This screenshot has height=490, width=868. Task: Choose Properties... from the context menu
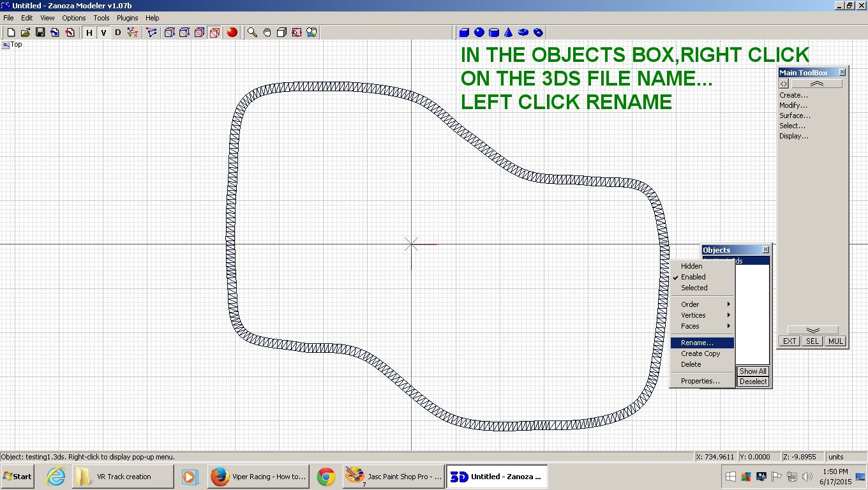(703, 381)
